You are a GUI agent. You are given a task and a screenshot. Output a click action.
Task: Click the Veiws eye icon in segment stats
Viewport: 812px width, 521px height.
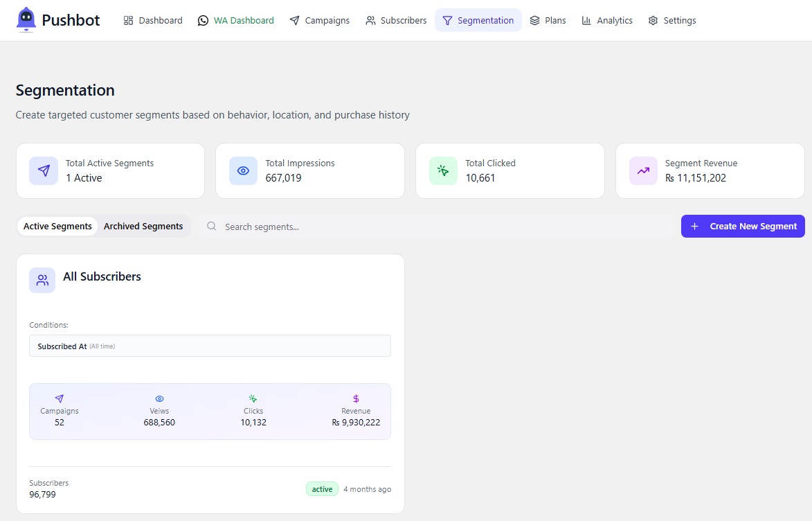pyautogui.click(x=159, y=398)
